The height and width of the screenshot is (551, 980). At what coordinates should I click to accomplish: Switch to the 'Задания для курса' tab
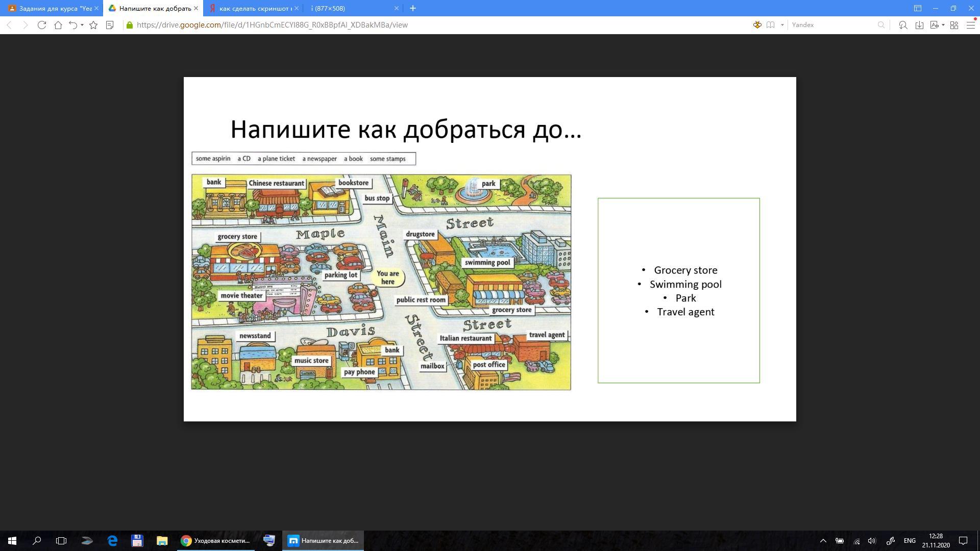(51, 8)
